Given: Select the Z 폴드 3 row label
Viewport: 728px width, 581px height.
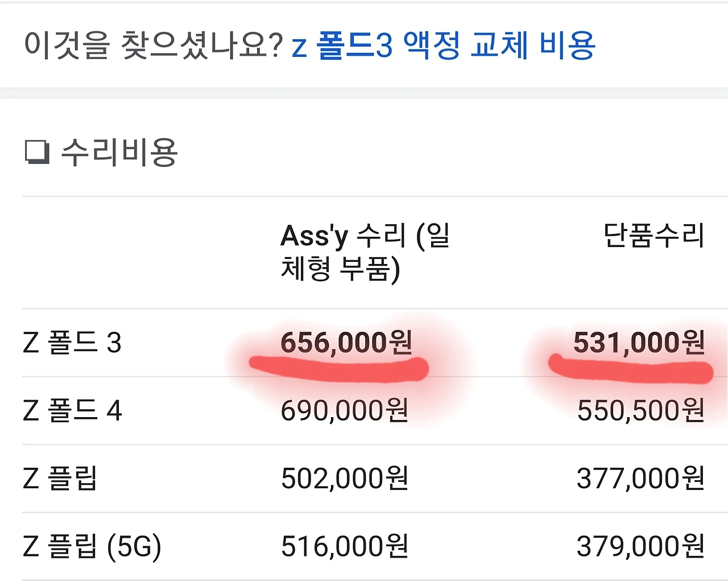Looking at the screenshot, I should [x=72, y=343].
